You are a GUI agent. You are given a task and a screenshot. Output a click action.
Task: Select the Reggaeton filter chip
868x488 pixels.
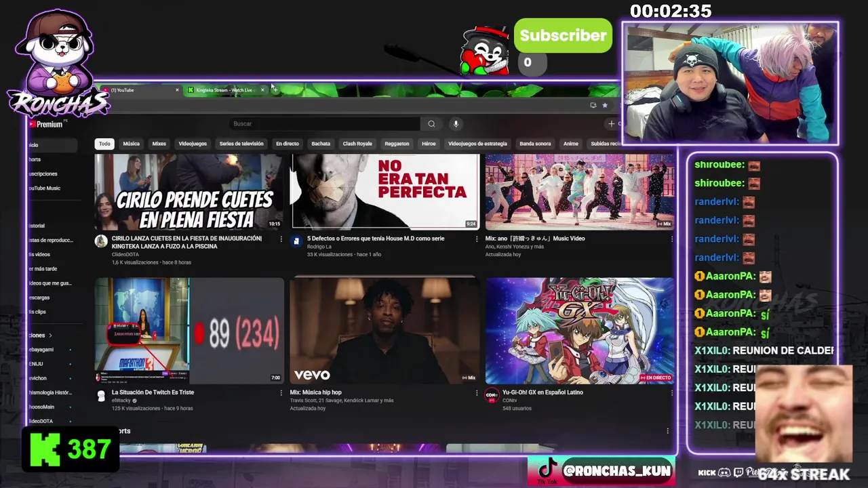[x=397, y=144]
